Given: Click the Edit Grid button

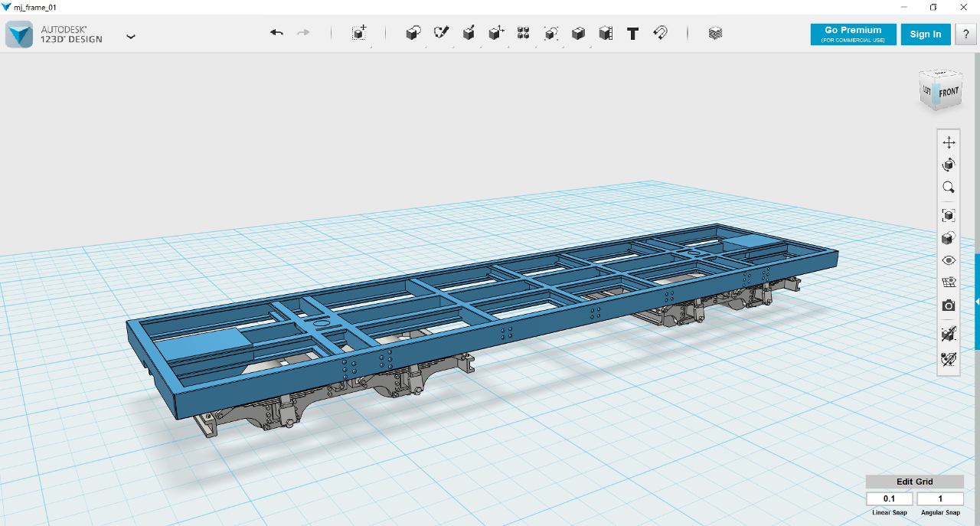Looking at the screenshot, I should [915, 482].
